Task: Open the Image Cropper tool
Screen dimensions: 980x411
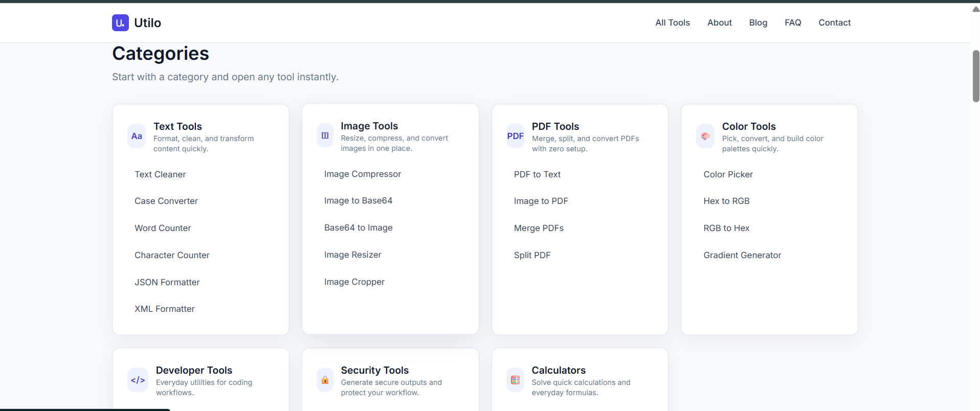Action: 354,282
